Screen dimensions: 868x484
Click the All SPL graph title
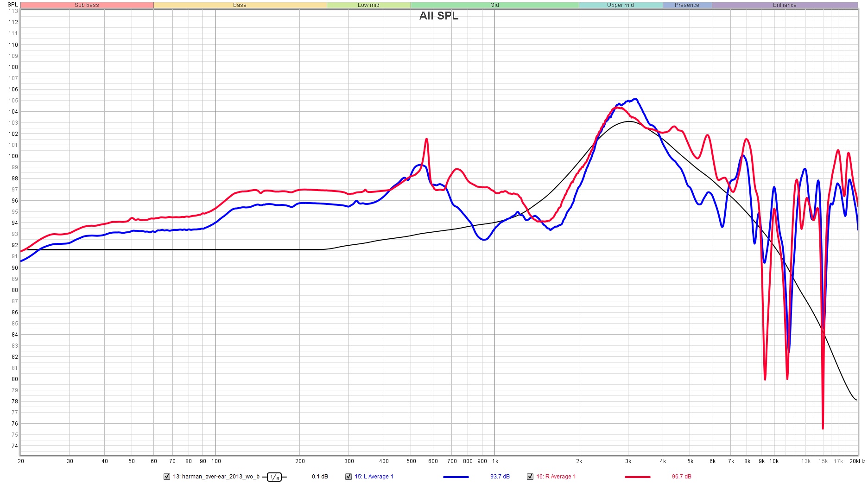point(439,16)
